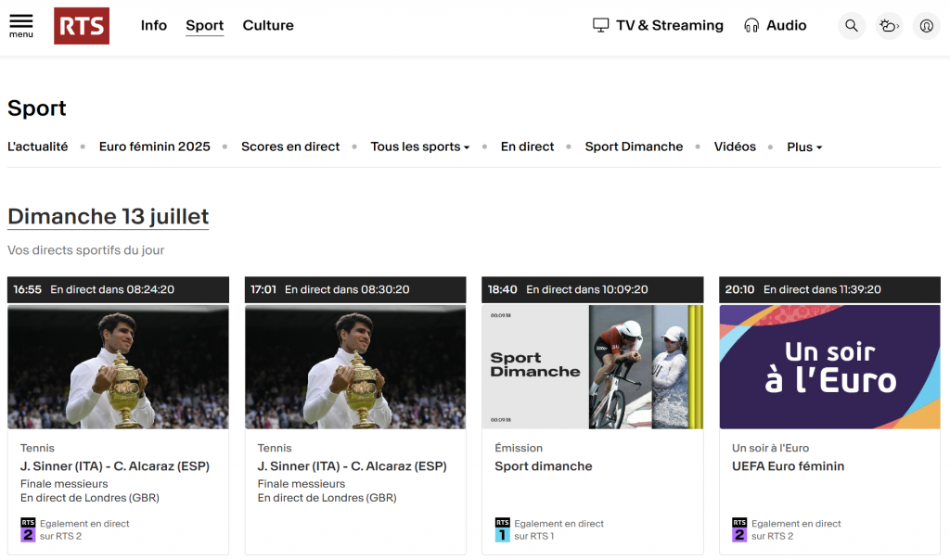Screen dimensions: 950x560
Task: Click the Sport page heading
Action: pyautogui.click(x=37, y=108)
